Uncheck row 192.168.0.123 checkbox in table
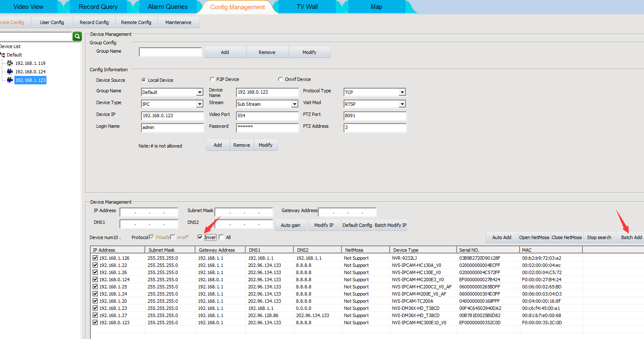644x339 pixels. click(x=95, y=323)
